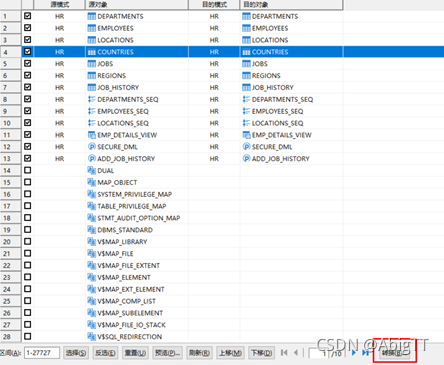Click table icon of source REGIONS
The height and width of the screenshot is (365, 444).
[91, 76]
